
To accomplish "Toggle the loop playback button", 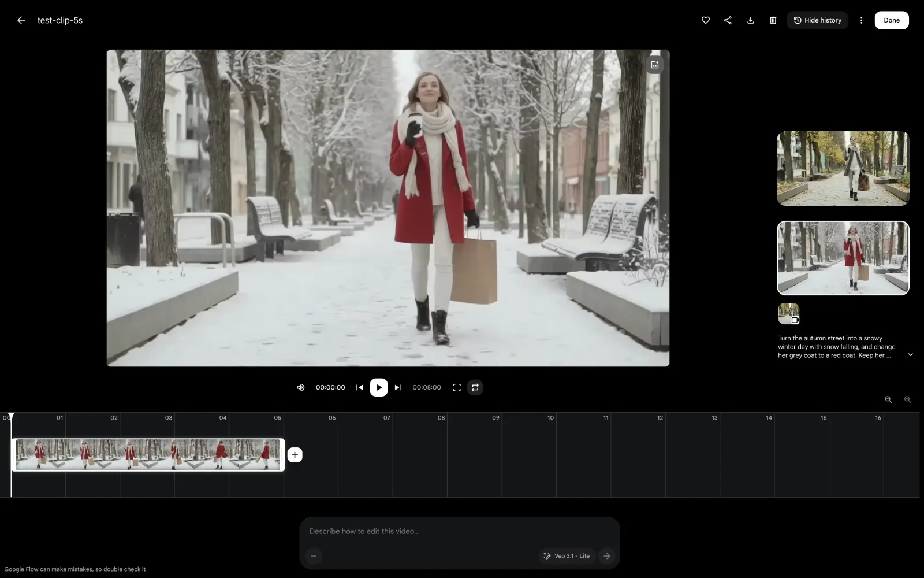I will point(475,387).
